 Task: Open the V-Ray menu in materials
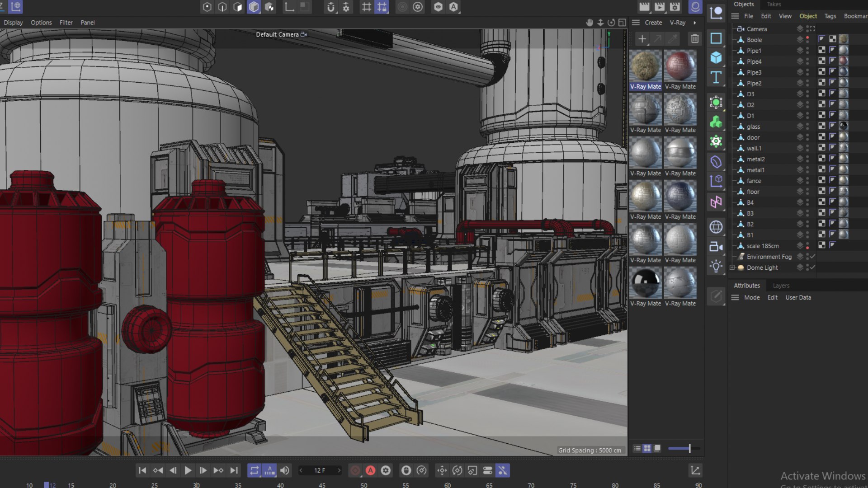click(678, 23)
